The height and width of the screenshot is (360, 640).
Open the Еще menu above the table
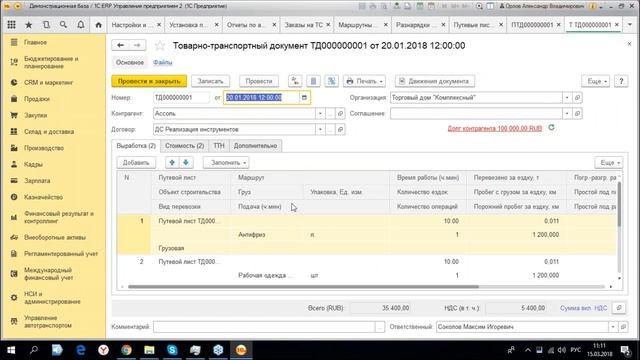[x=609, y=162]
